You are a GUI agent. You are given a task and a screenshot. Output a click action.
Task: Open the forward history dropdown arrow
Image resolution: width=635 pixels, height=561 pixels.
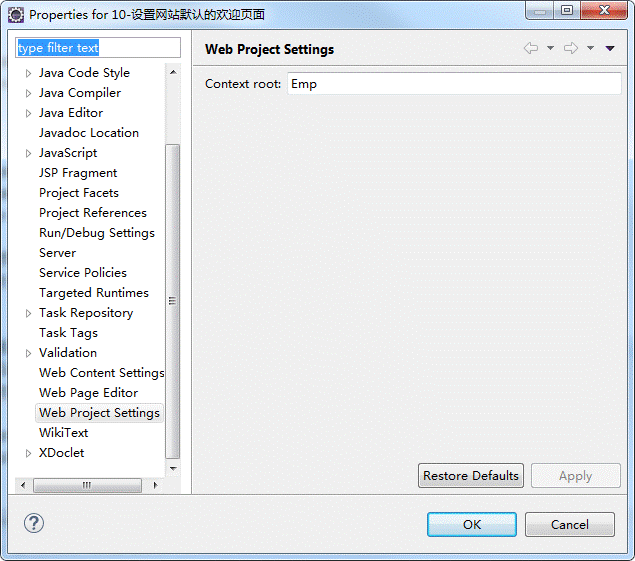pyautogui.click(x=590, y=48)
